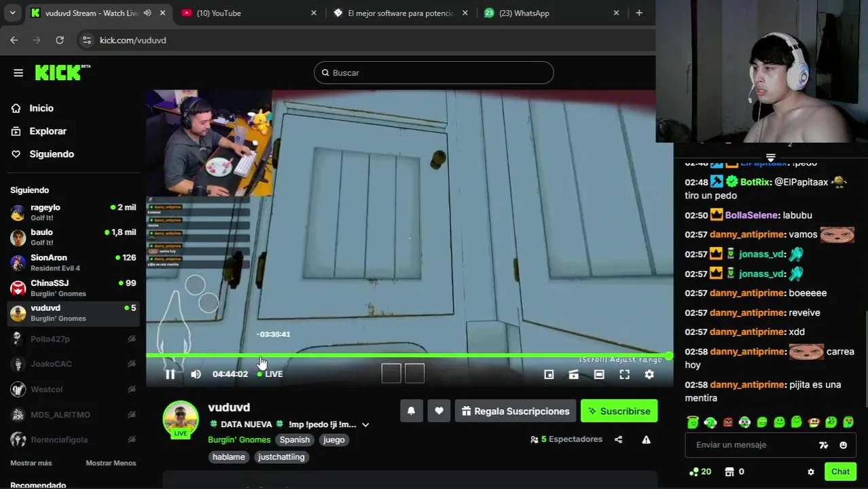This screenshot has height=489, width=868.
Task: Toggle the heart follow button
Action: [x=439, y=411]
